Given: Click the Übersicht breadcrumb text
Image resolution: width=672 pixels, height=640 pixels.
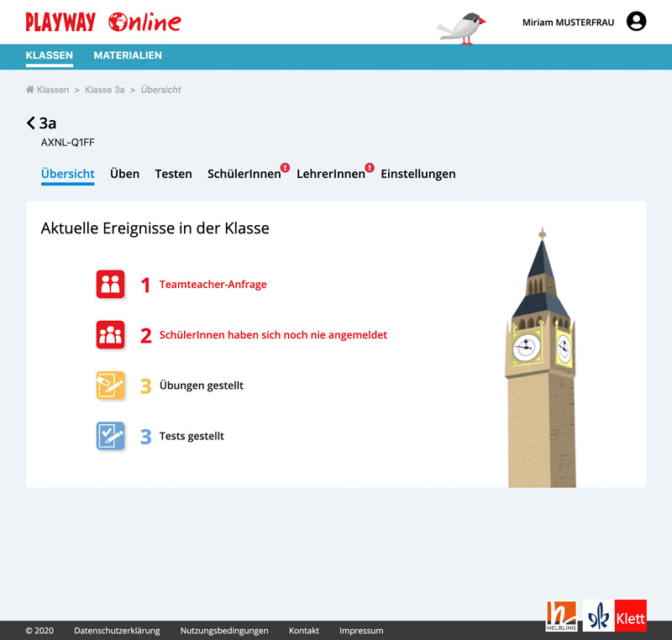Looking at the screenshot, I should [160, 90].
